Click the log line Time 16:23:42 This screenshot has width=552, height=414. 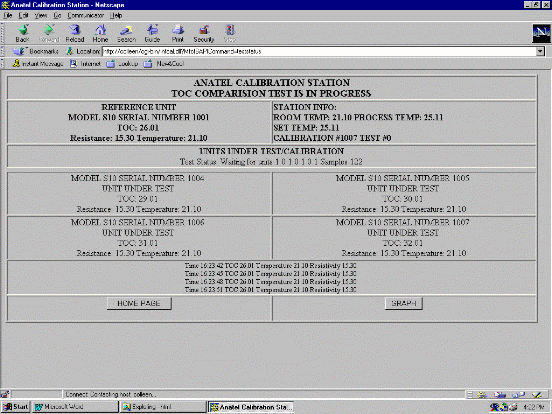click(270, 265)
